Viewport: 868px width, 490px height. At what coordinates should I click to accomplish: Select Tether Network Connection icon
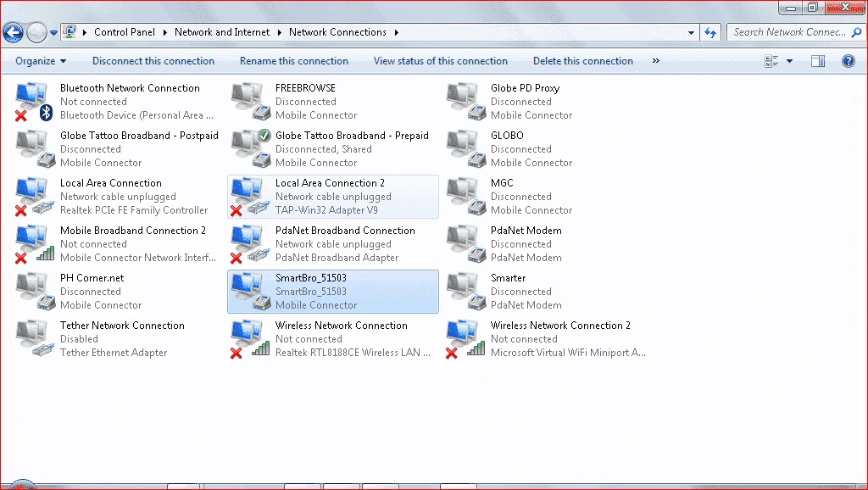34,339
